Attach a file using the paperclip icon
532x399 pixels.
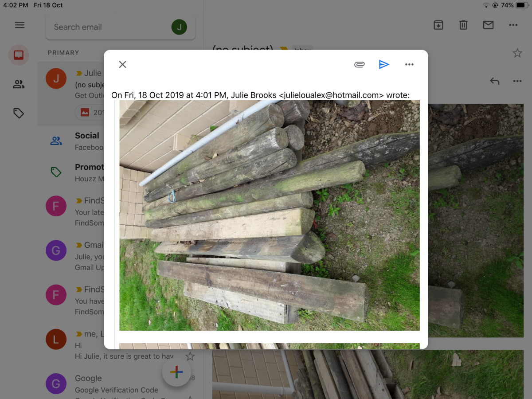click(x=359, y=65)
